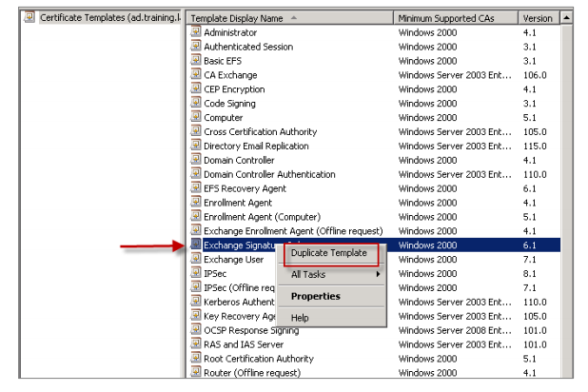This screenshot has width=588, height=392.
Task: Click the Code Signing template icon
Action: tap(196, 103)
